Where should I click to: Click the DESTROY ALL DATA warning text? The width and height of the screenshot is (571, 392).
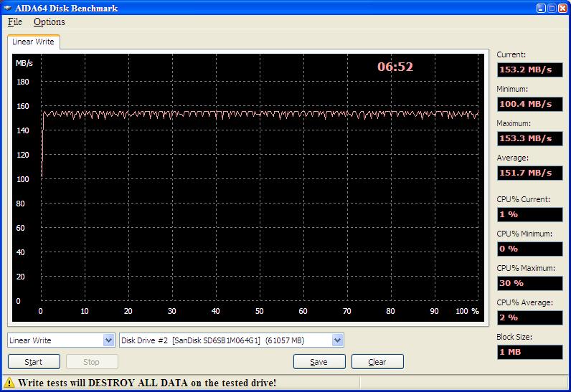[147, 383]
